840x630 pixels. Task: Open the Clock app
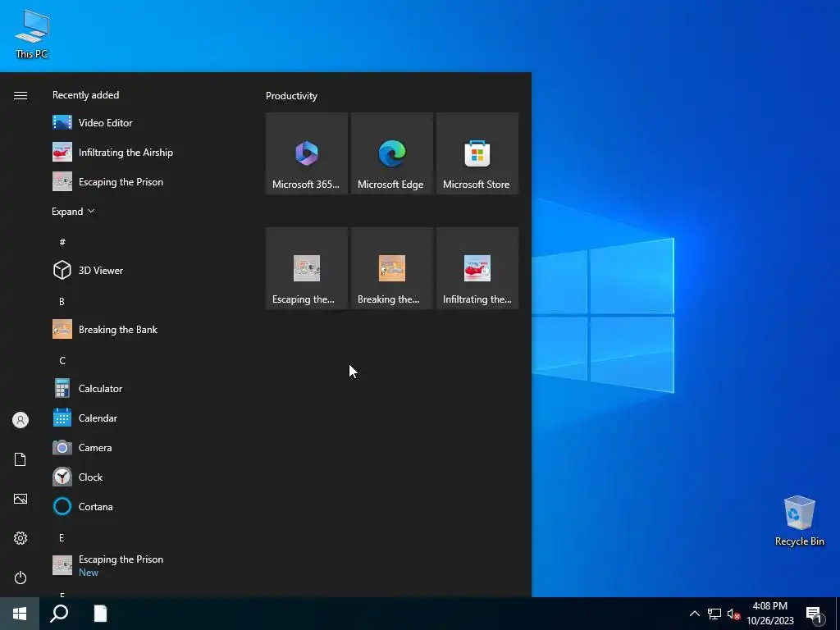144,477
